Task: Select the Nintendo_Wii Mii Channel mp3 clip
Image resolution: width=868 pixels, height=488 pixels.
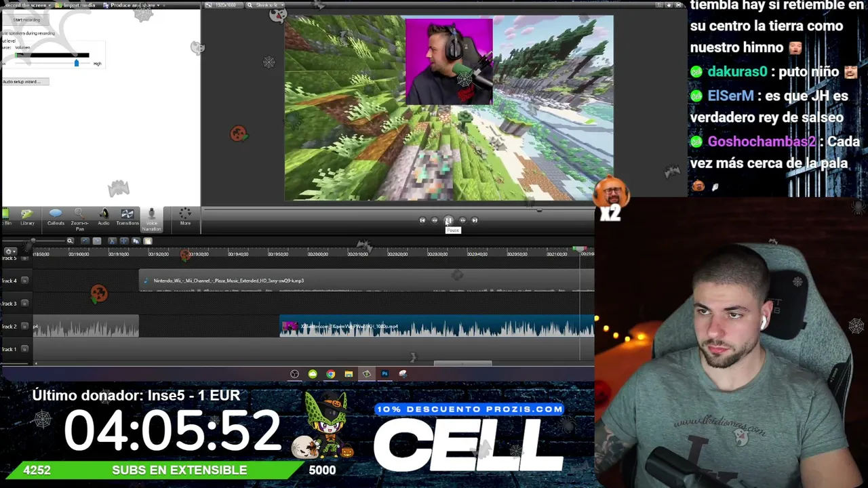Action: coord(366,281)
